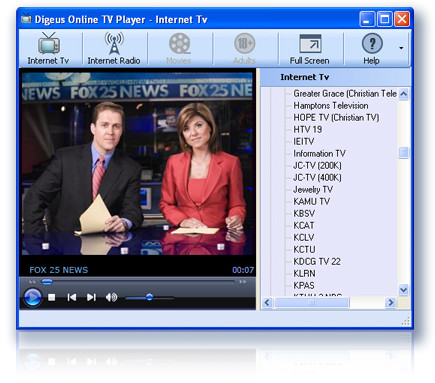Switch to Internet Radio
Screen dimensions: 435x383
(114, 48)
